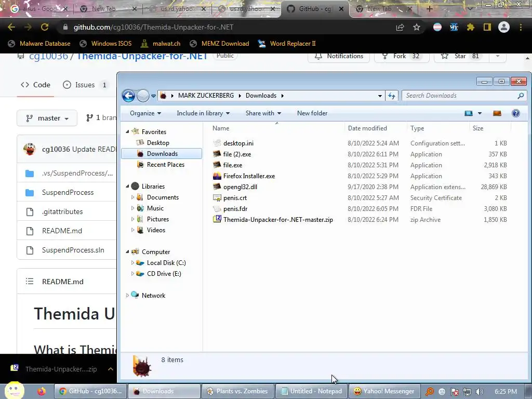Select the file.exe application icon
The width and height of the screenshot is (532, 399).
pyautogui.click(x=217, y=165)
